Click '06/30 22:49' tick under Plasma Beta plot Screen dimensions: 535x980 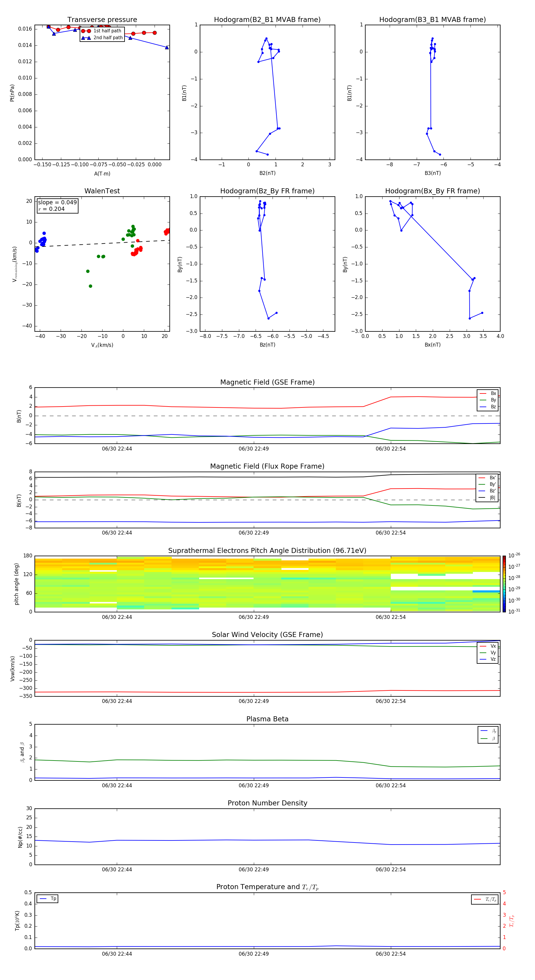pyautogui.click(x=254, y=785)
